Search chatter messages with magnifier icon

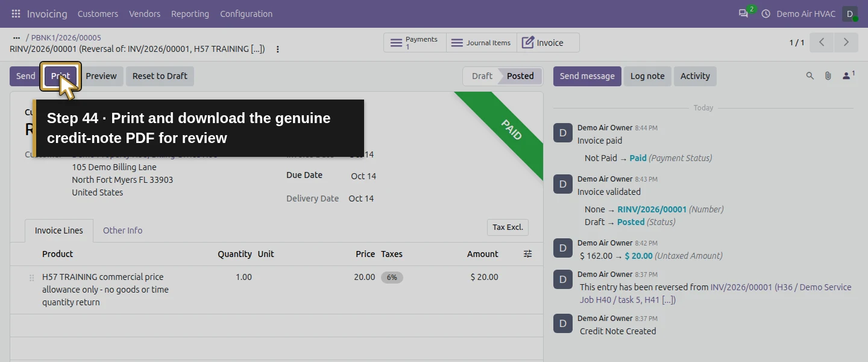(x=810, y=76)
